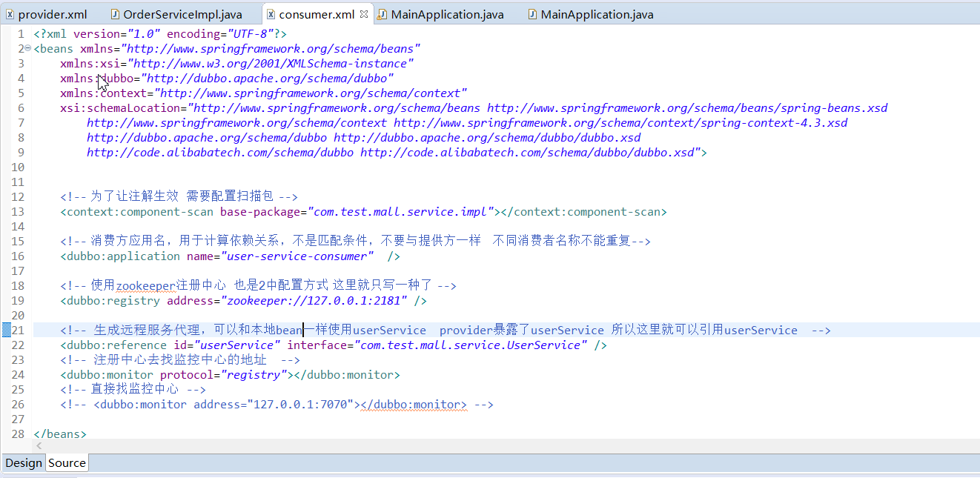
Task: Click the interface value "com.test.mall.service.UserService"
Action: 471,345
